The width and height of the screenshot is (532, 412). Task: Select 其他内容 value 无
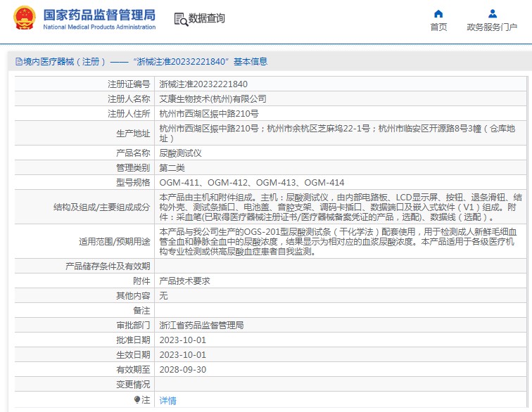[x=163, y=296]
